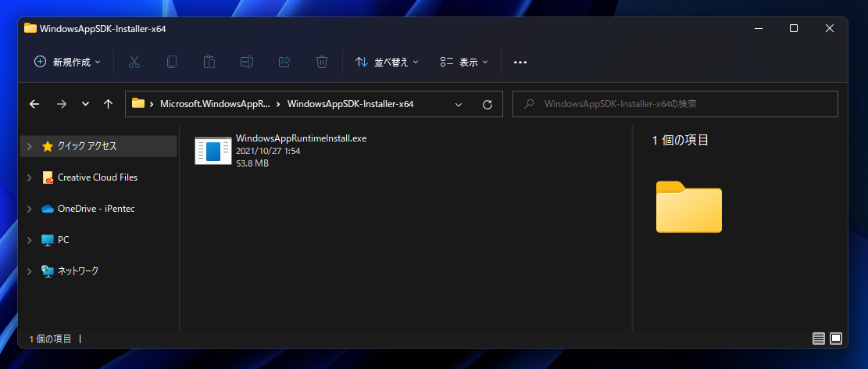868x369 pixels.
Task: Open recent locations chevron dropdown
Action: click(85, 104)
